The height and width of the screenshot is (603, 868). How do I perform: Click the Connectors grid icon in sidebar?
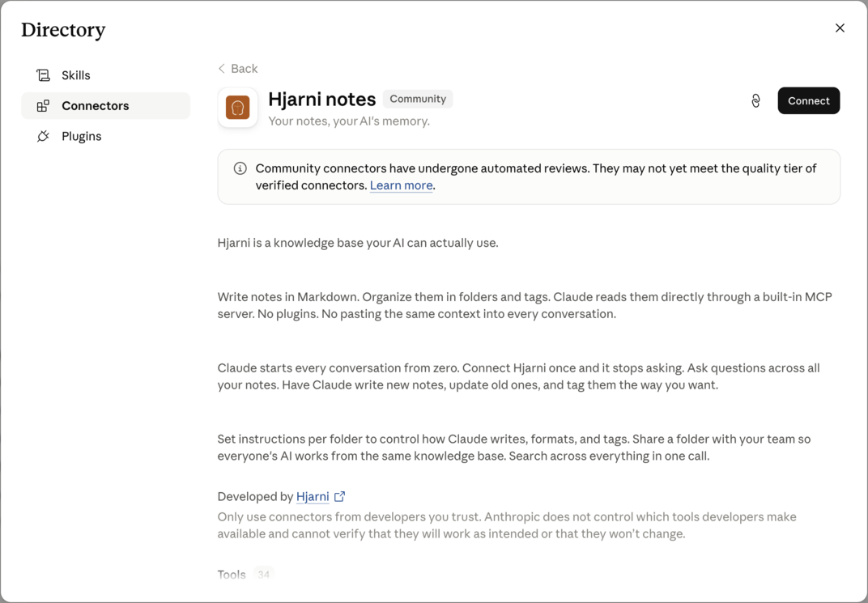43,106
